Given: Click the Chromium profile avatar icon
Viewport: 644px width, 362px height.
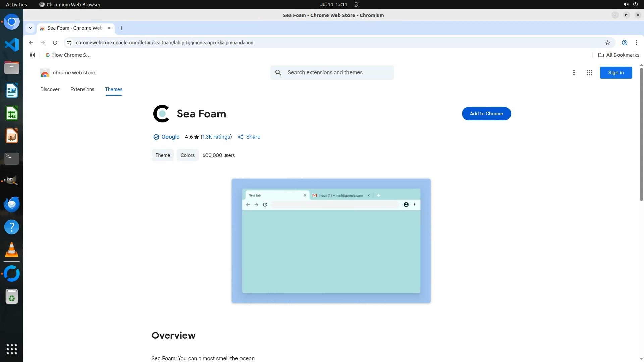Looking at the screenshot, I should click(x=624, y=43).
